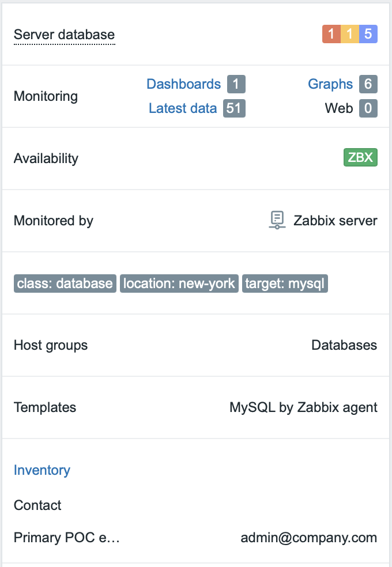Click the green ZBX availability icon

coord(360,157)
